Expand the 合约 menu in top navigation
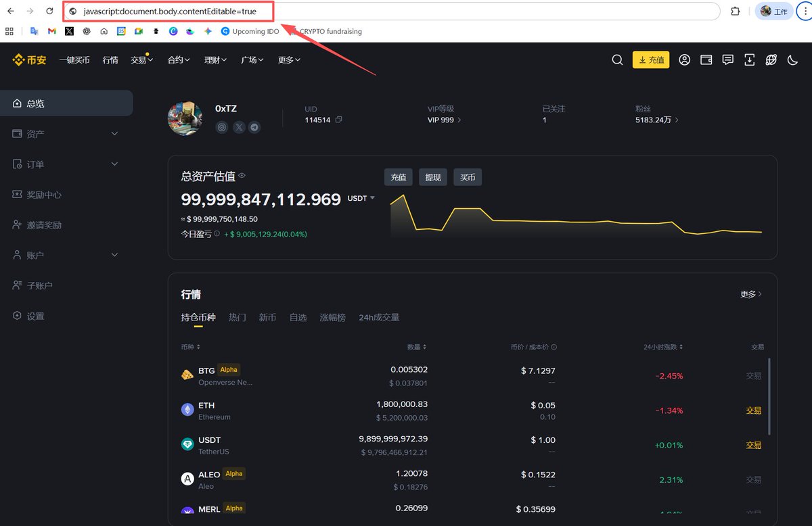Image resolution: width=812 pixels, height=526 pixels. point(179,59)
